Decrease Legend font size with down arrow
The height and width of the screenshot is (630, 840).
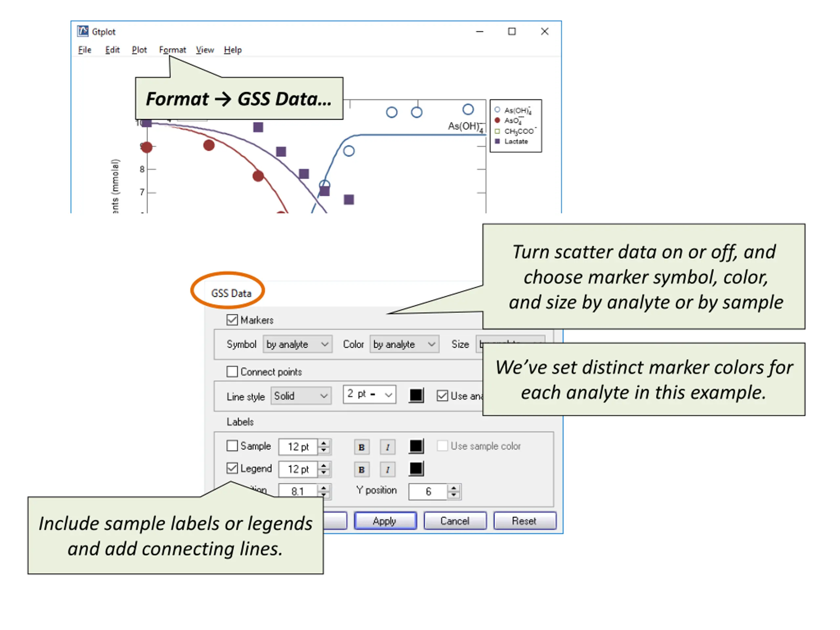tap(324, 473)
